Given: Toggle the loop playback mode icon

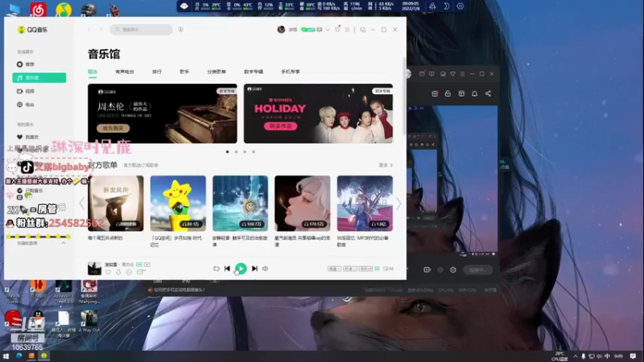Looking at the screenshot, I should (x=217, y=269).
